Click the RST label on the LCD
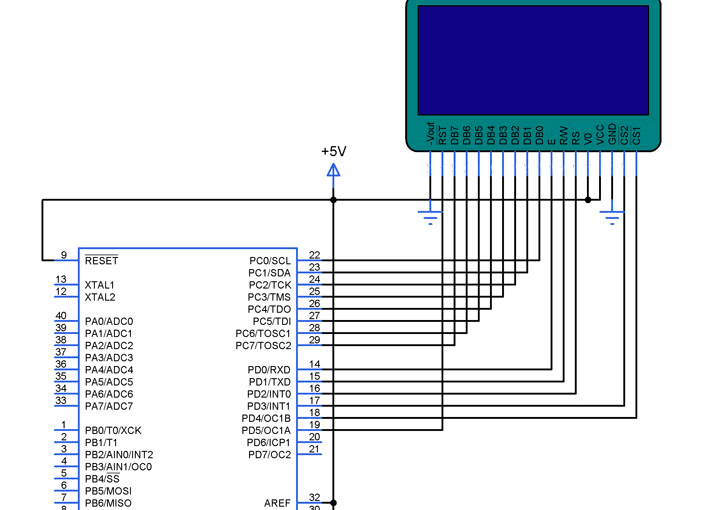Viewport: 720px width, 510px height. pyautogui.click(x=442, y=135)
